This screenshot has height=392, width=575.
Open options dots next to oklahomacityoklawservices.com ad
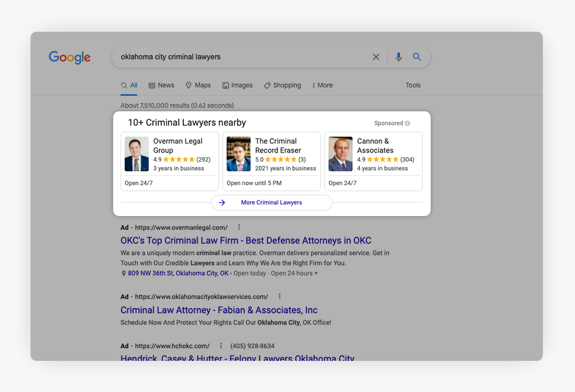279,296
